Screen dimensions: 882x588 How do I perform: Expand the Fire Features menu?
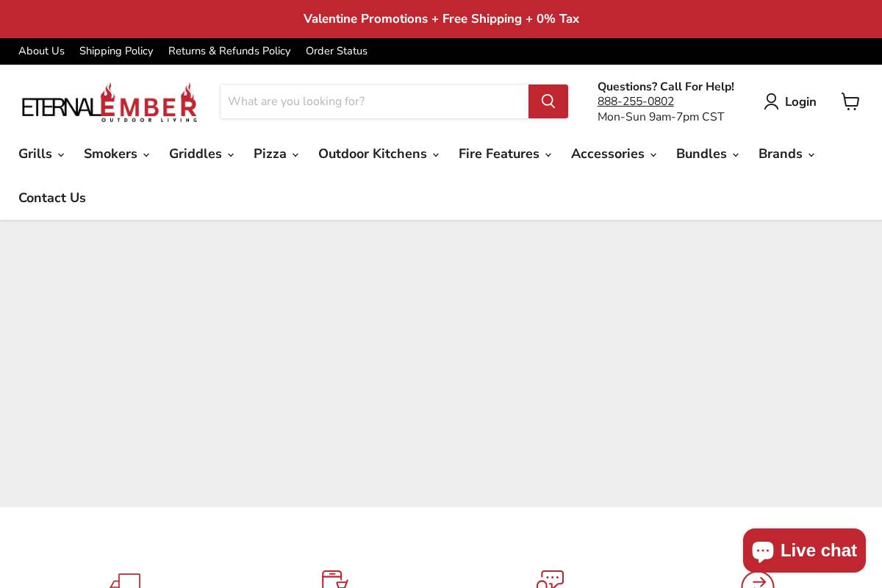[505, 154]
